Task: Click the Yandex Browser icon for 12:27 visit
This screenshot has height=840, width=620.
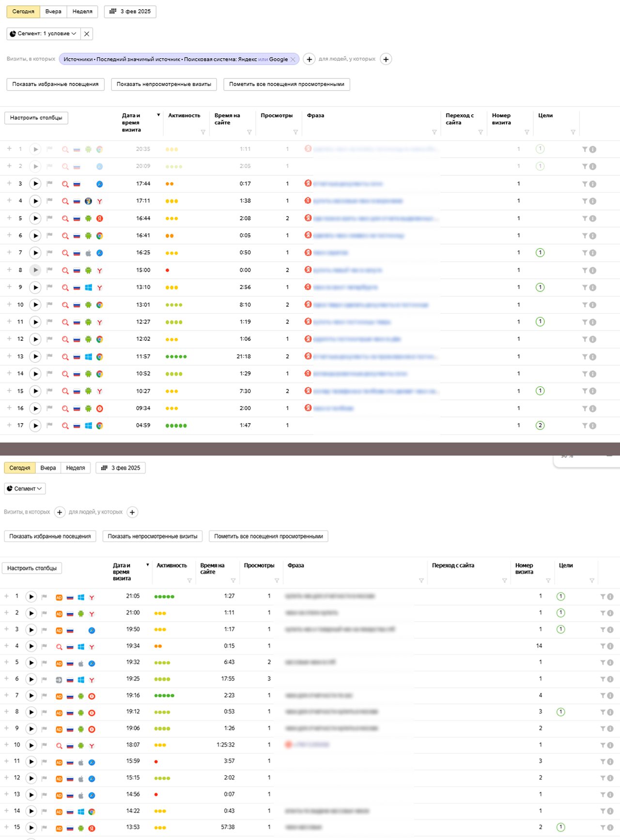Action: tap(99, 322)
